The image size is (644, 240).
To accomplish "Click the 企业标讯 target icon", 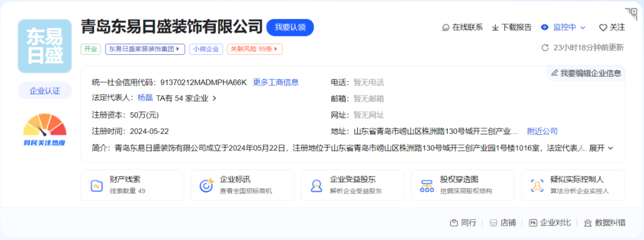I will click(x=206, y=185).
